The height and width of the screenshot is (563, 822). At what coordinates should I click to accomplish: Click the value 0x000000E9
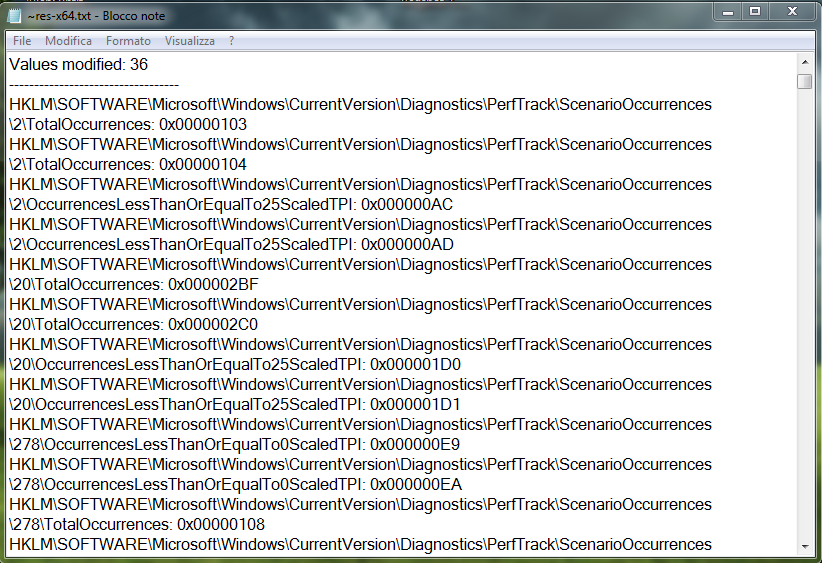click(x=415, y=445)
